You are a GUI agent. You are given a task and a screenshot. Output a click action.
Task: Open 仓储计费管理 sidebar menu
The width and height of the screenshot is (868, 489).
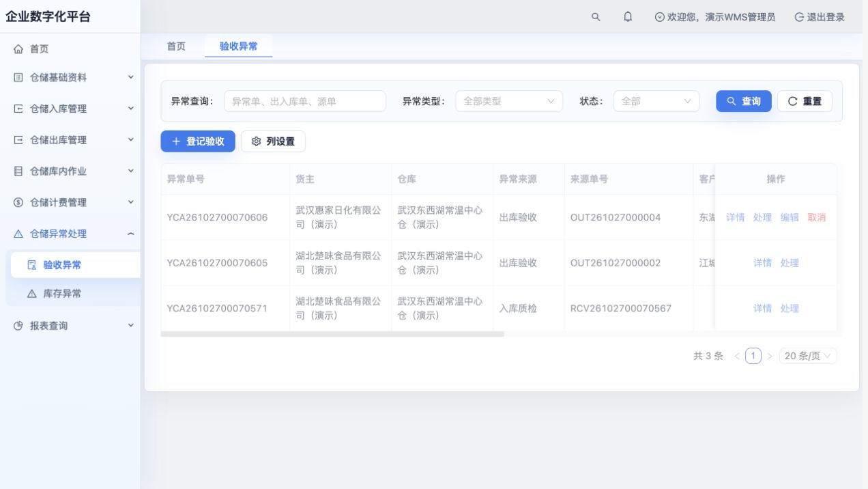[70, 203]
